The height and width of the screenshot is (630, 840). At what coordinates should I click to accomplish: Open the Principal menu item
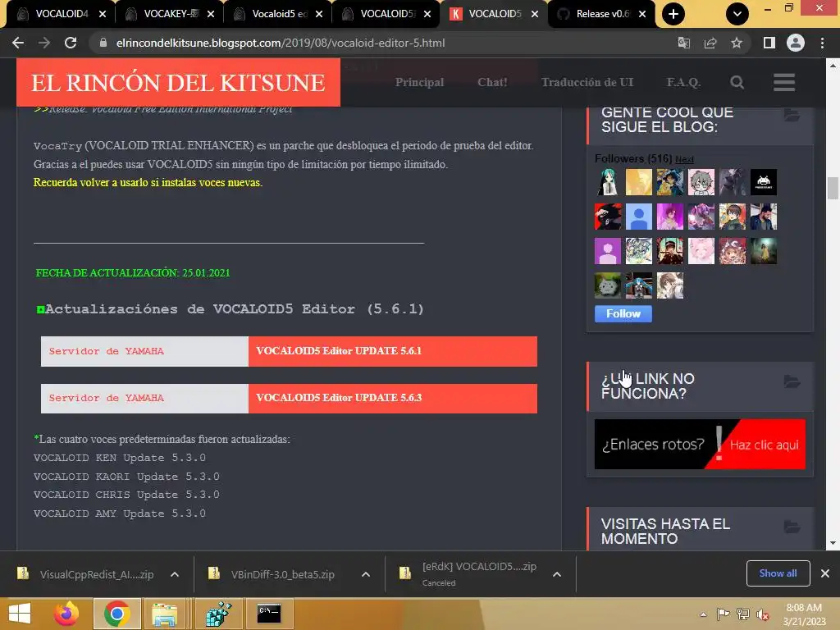pos(419,82)
